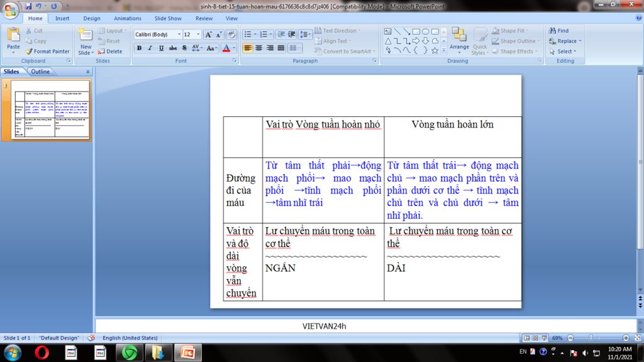Open character spacing options
Screen dimensions: 644x362
pyautogui.click(x=197, y=48)
